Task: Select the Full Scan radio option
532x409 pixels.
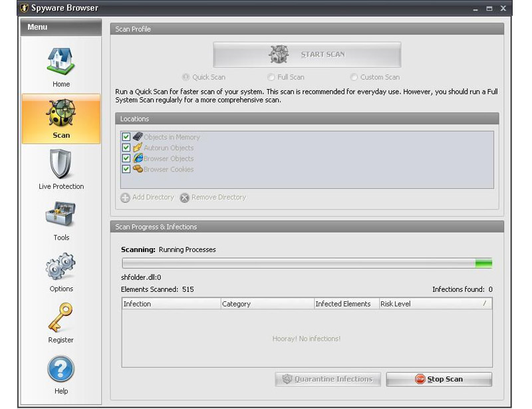Action: click(x=271, y=77)
